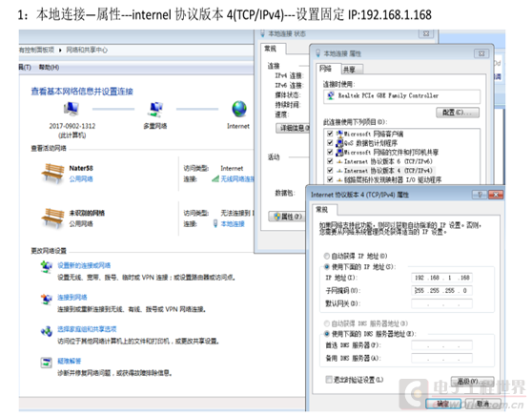Uncheck Internet Protocol Version 6 (TCP/IPv6) checkbox

[330, 161]
